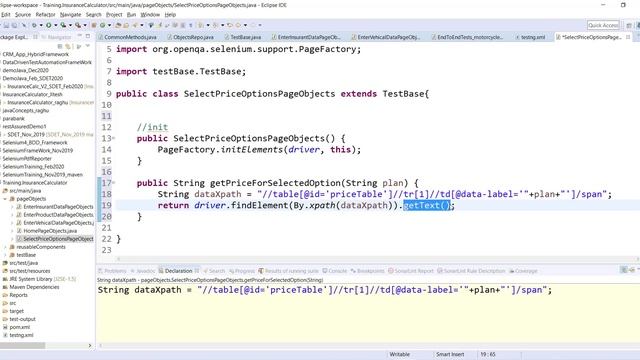Screen dimensions: 640x360
Task: Switch to testng.xml editor tab
Action: point(530,37)
